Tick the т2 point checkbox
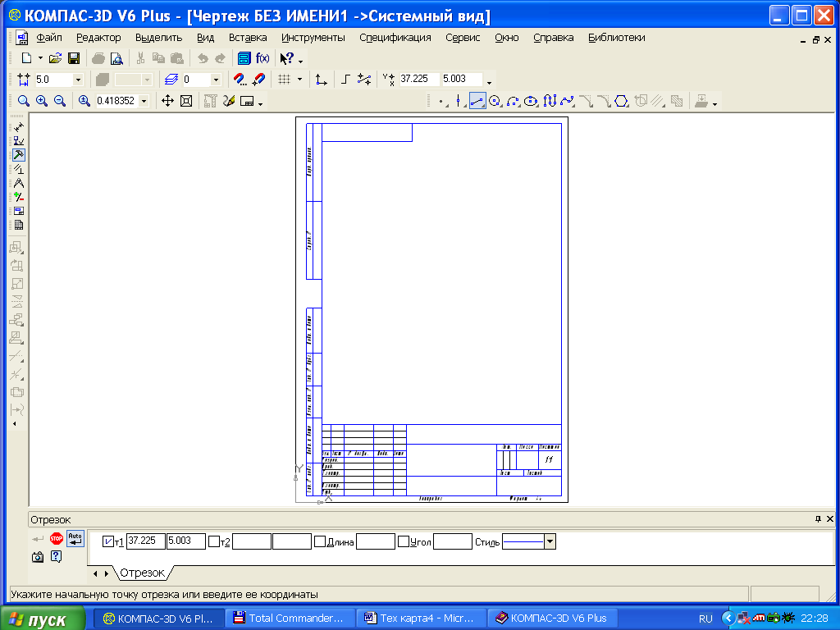 click(214, 541)
